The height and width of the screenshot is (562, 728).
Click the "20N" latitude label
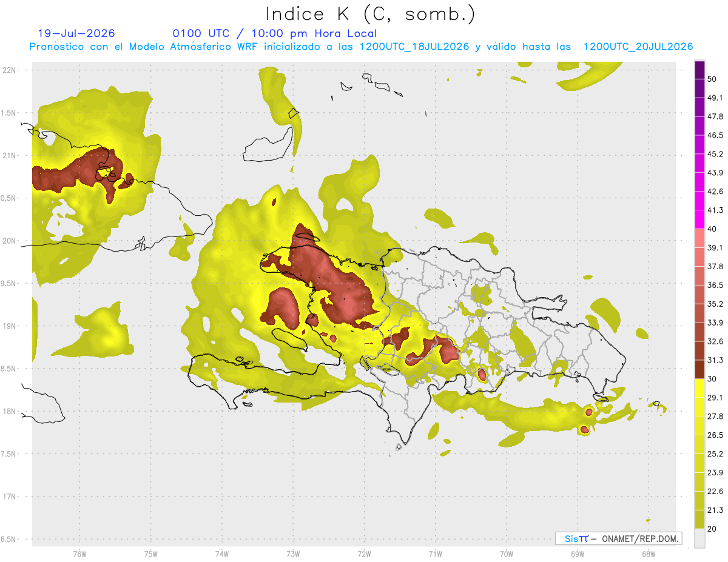coord(9,241)
